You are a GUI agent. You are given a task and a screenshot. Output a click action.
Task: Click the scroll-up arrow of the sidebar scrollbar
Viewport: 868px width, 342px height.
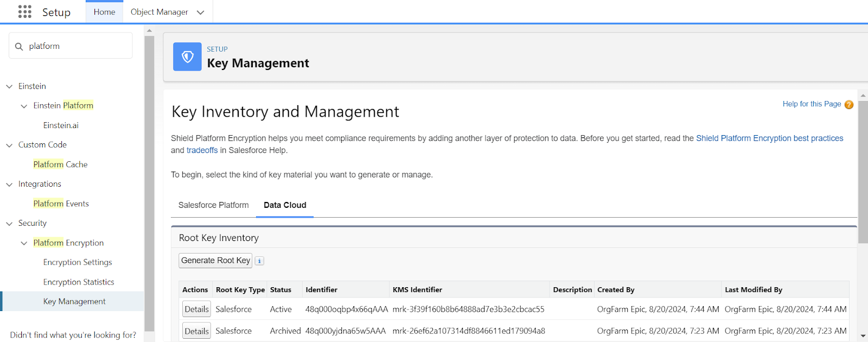(149, 31)
